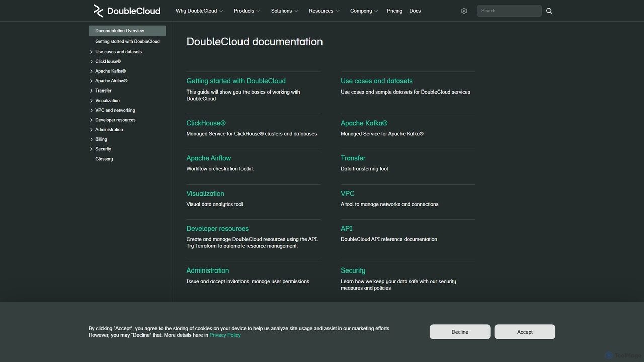Screen dimensions: 644x362
Task: Open the Apache Kafka® card heading link
Action: pyautogui.click(x=364, y=123)
